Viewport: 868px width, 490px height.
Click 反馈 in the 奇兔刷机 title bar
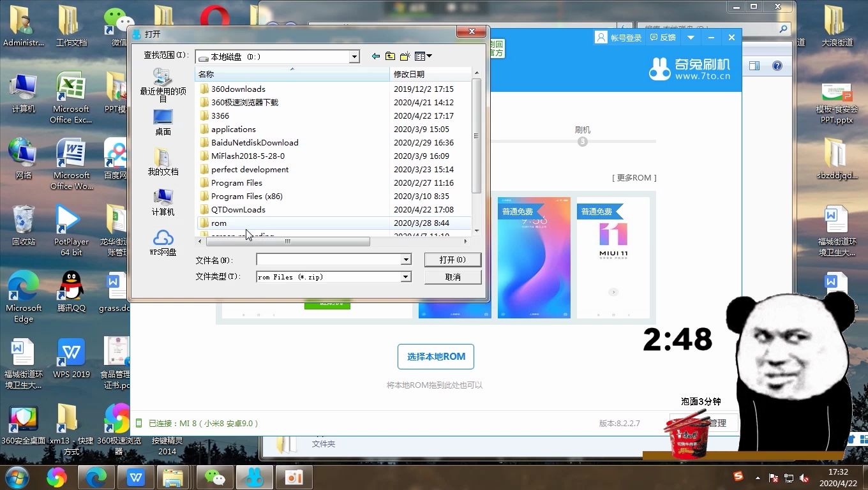point(662,38)
